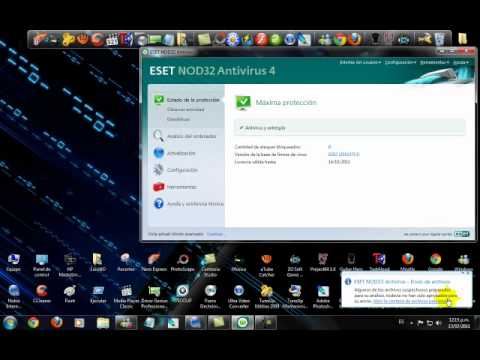Open Paint desktop shortcut
Viewport: 480px width, 360px height.
[70, 294]
